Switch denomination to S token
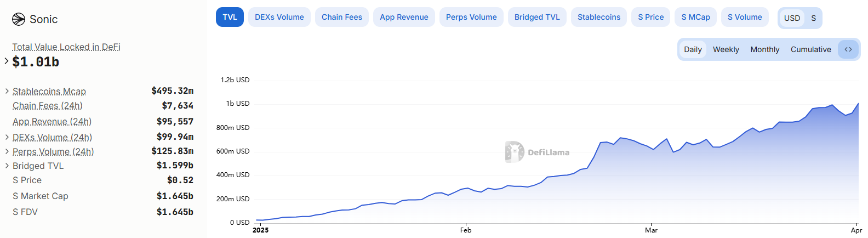Screen dimensions: 868x238 [813, 18]
